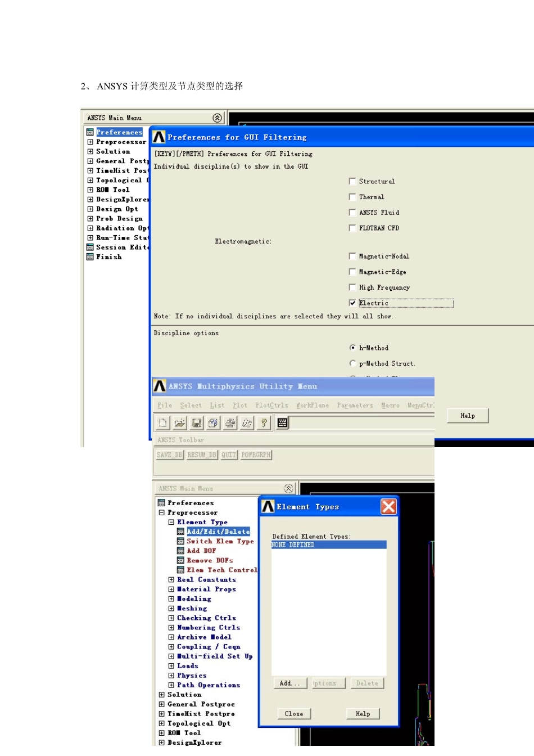Enable the Structural discipline checkbox

352,181
